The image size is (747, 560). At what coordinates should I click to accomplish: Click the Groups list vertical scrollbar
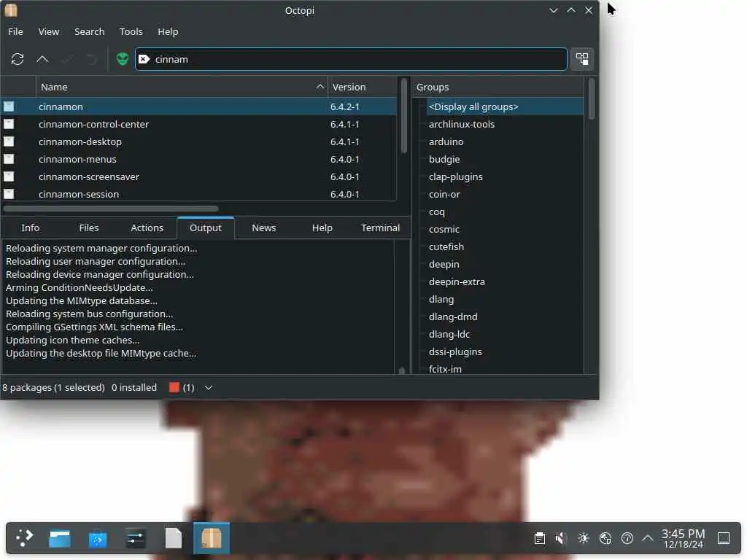pos(591,99)
